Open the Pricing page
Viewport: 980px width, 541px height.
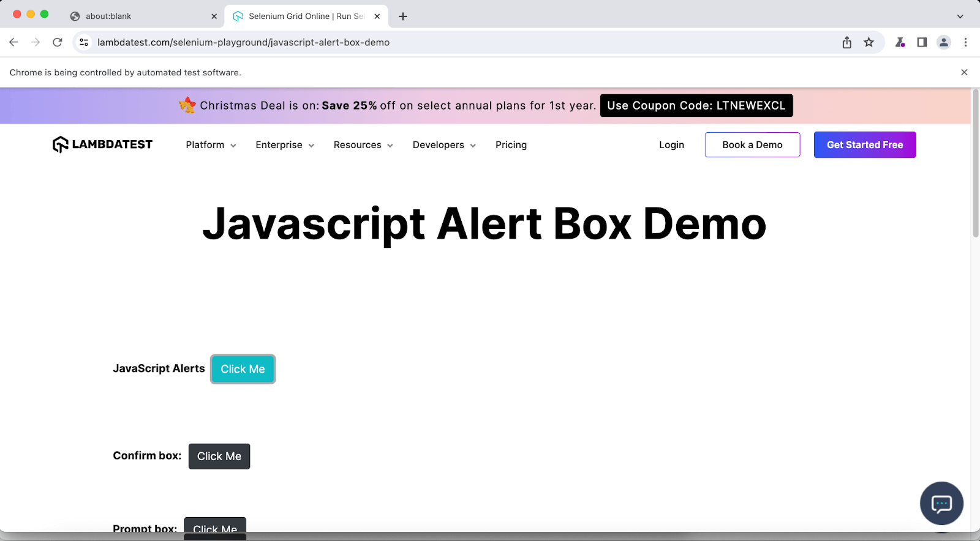coord(511,145)
